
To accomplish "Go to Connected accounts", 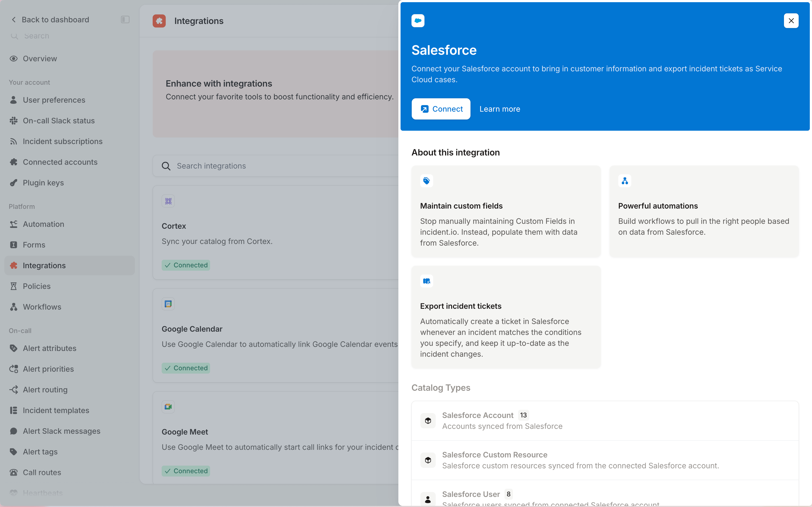I will tap(69, 162).
